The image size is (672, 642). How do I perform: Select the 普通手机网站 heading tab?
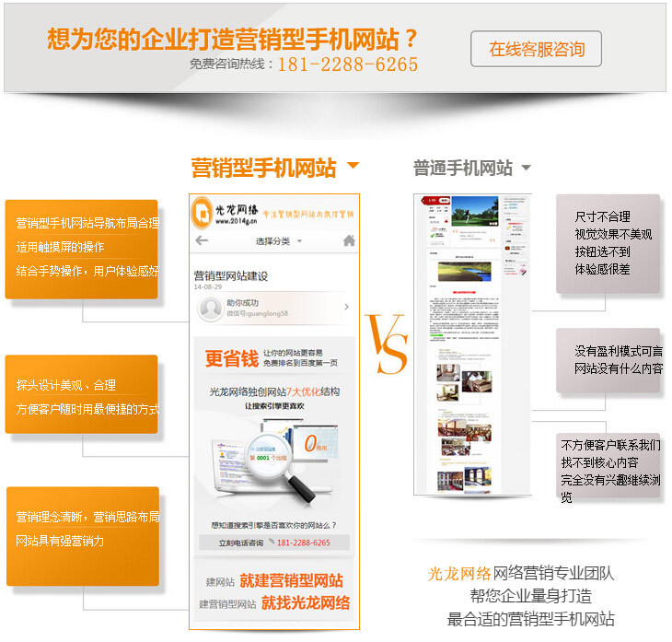462,169
